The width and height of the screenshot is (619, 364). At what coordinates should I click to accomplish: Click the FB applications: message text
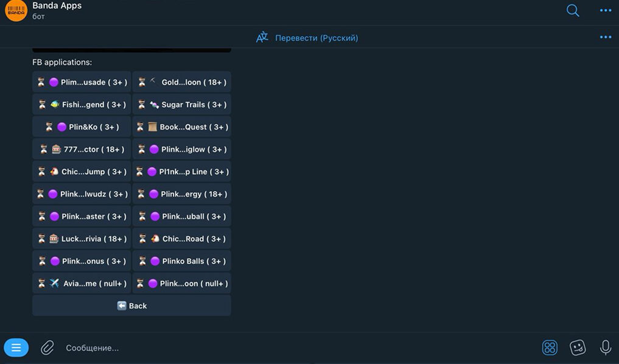pyautogui.click(x=62, y=62)
